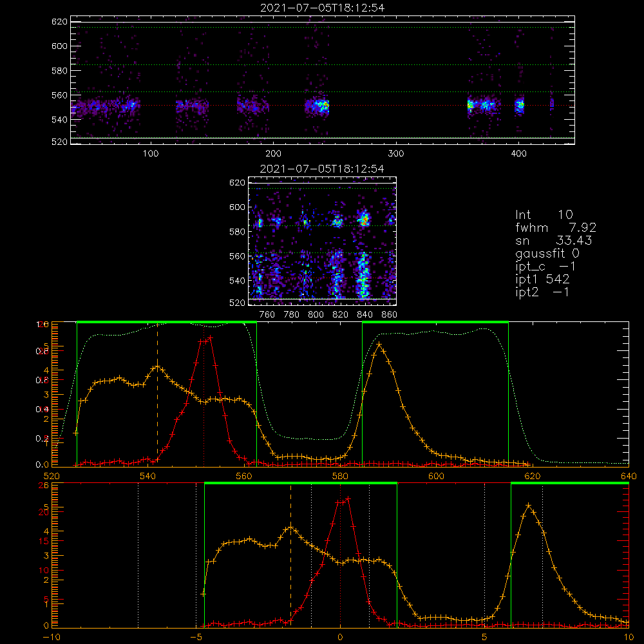Click x-axis label 800 on middle image
Viewport: 644px width, 644px height.
pos(316,315)
